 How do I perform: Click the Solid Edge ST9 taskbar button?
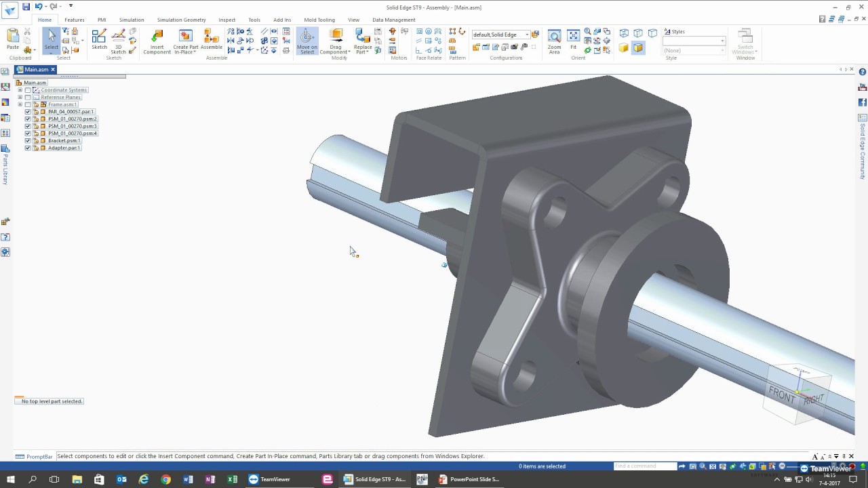coord(375,479)
